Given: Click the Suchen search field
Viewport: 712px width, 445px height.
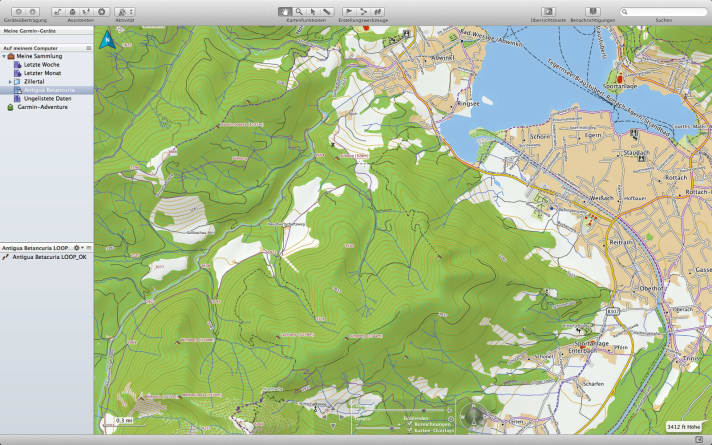Looking at the screenshot, I should click(664, 11).
